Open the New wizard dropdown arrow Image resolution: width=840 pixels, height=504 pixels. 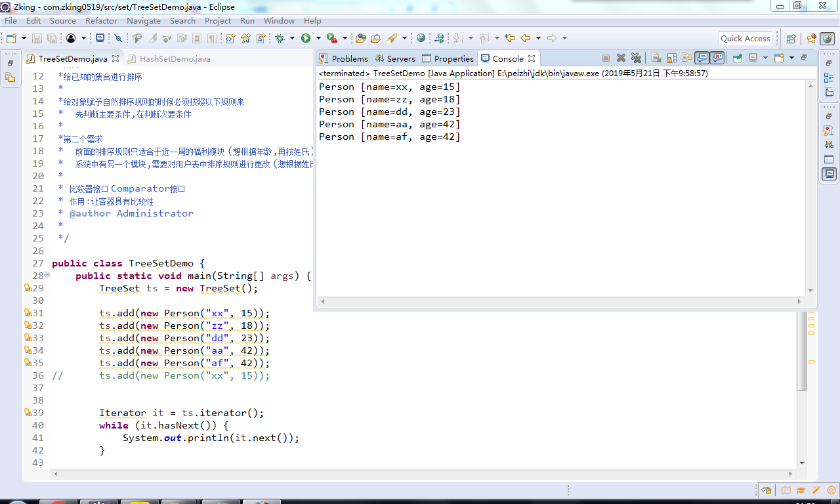coord(24,38)
